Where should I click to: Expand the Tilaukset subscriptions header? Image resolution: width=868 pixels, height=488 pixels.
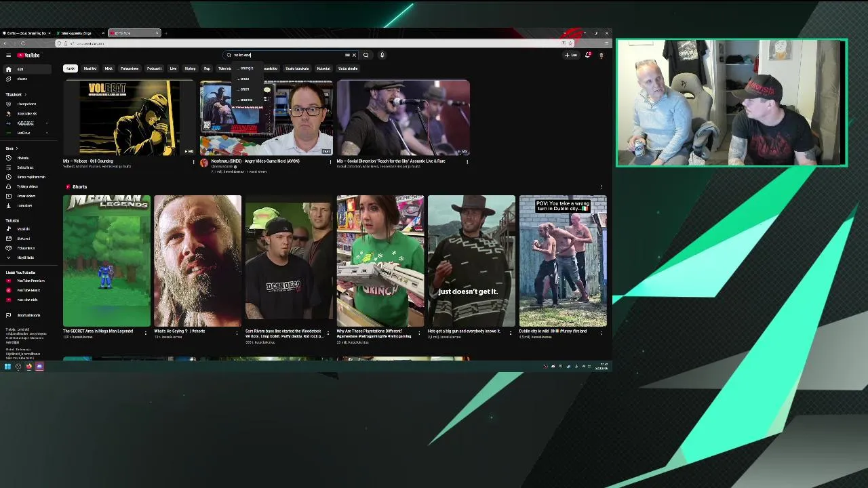pyautogui.click(x=15, y=94)
